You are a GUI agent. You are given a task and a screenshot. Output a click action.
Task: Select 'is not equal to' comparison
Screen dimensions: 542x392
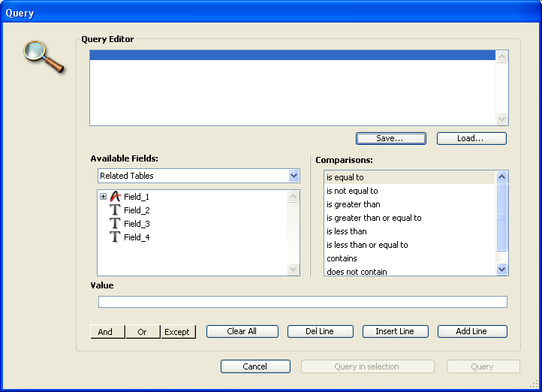click(x=352, y=191)
